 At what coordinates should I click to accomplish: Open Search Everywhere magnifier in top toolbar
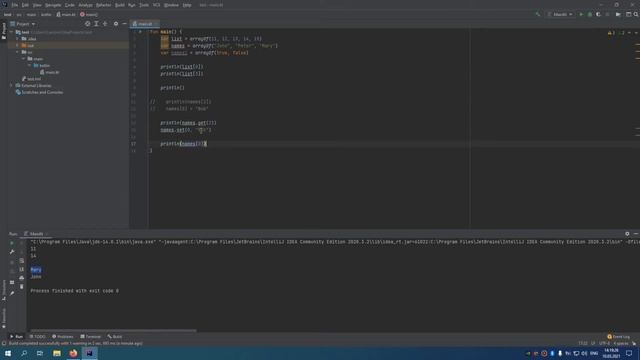(636, 14)
